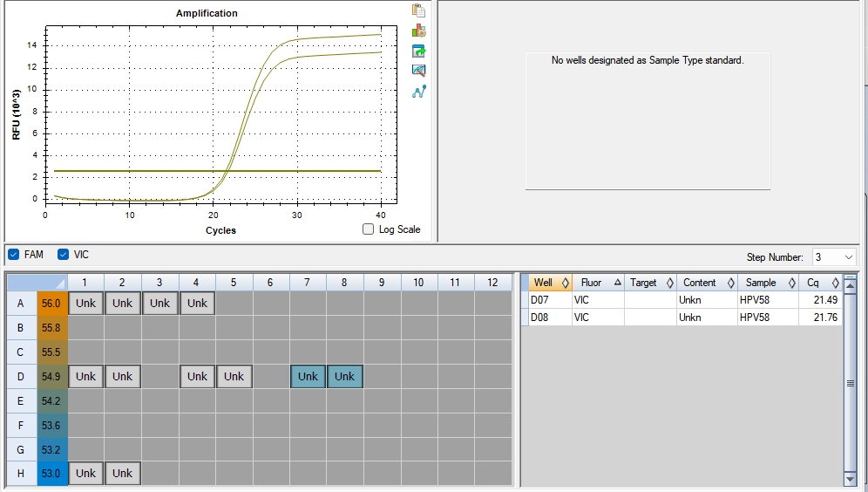Viewport: 868px width, 492px height.
Task: Select plate row D header
Action: pos(21,377)
